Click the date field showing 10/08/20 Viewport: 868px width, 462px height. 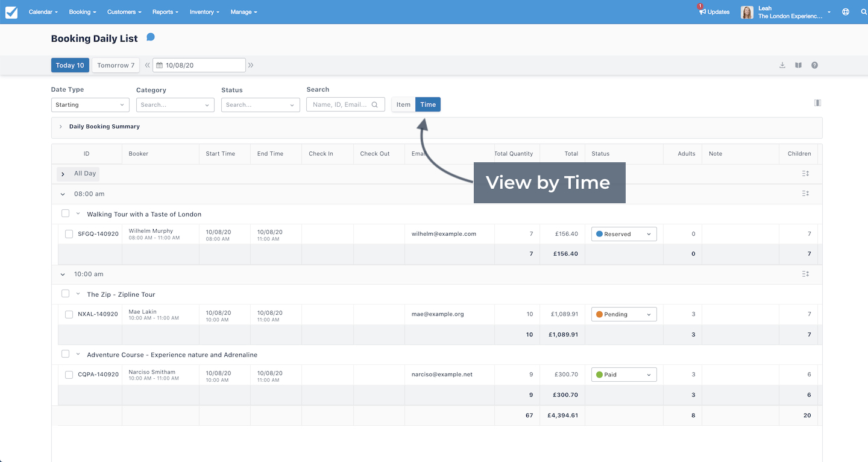199,65
